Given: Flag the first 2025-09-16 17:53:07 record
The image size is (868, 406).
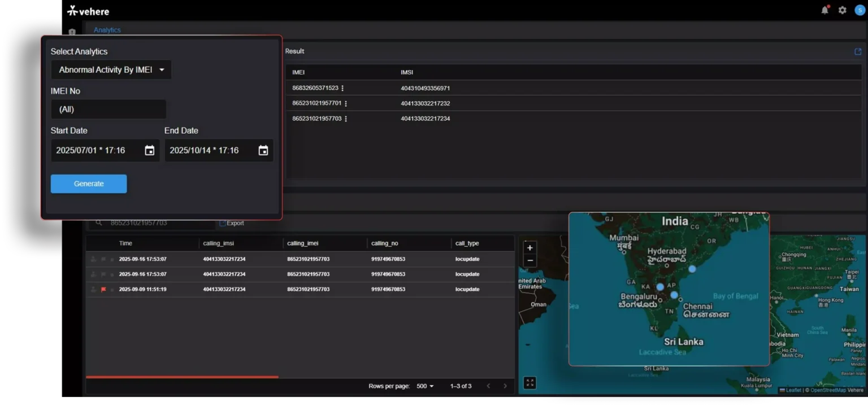Looking at the screenshot, I should point(103,259).
